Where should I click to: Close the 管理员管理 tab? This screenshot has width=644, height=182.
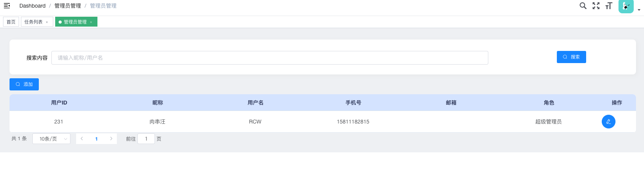pyautogui.click(x=91, y=22)
